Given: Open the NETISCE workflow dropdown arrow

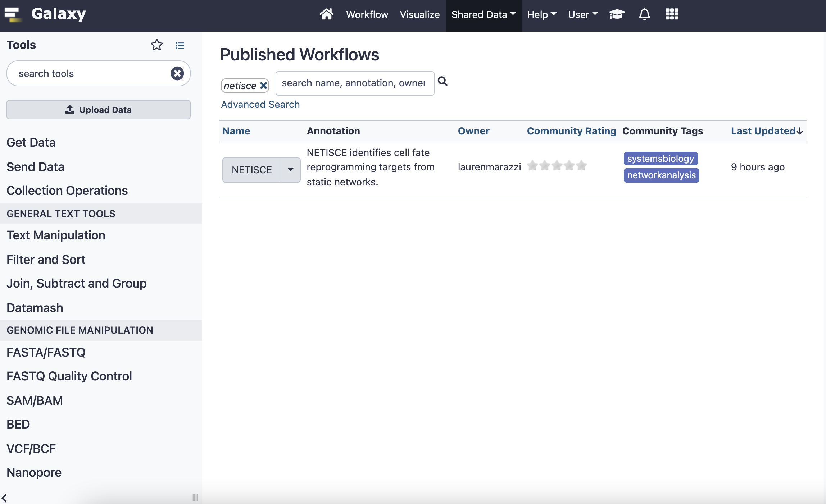Looking at the screenshot, I should [x=291, y=170].
